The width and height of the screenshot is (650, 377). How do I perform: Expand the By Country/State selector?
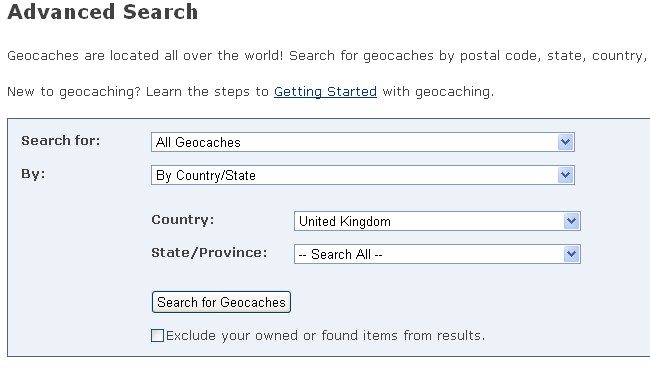tap(363, 175)
